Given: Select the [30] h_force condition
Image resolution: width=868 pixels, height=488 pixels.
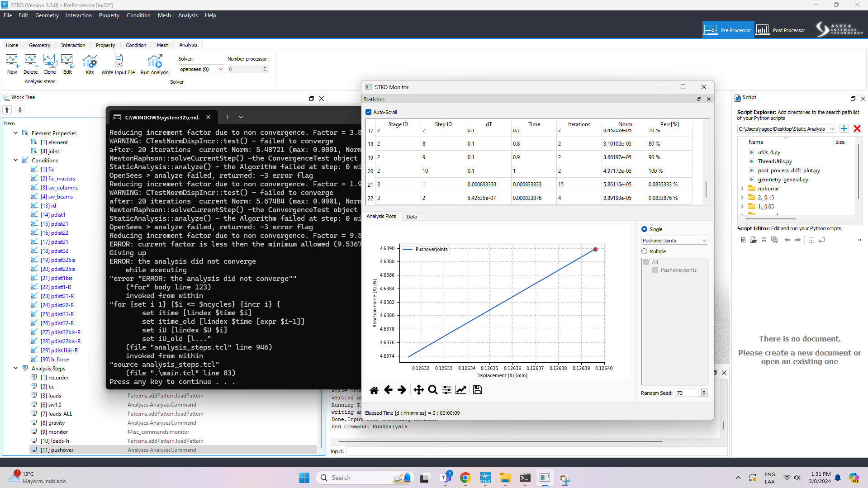Looking at the screenshot, I should 55,360.
